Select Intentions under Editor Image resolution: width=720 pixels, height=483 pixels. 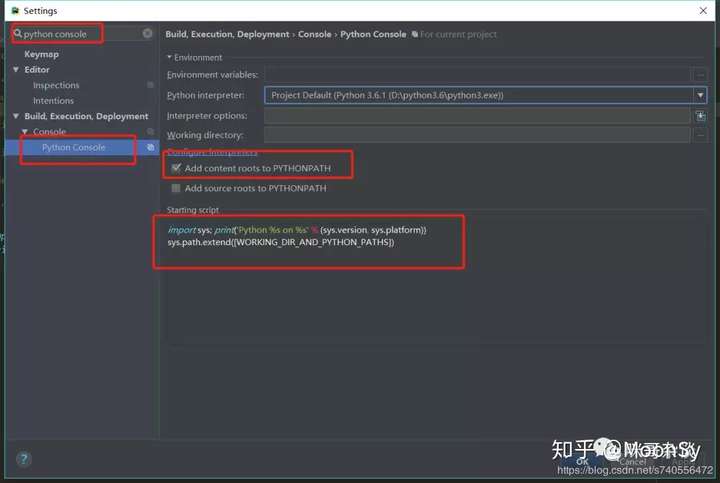pos(53,101)
